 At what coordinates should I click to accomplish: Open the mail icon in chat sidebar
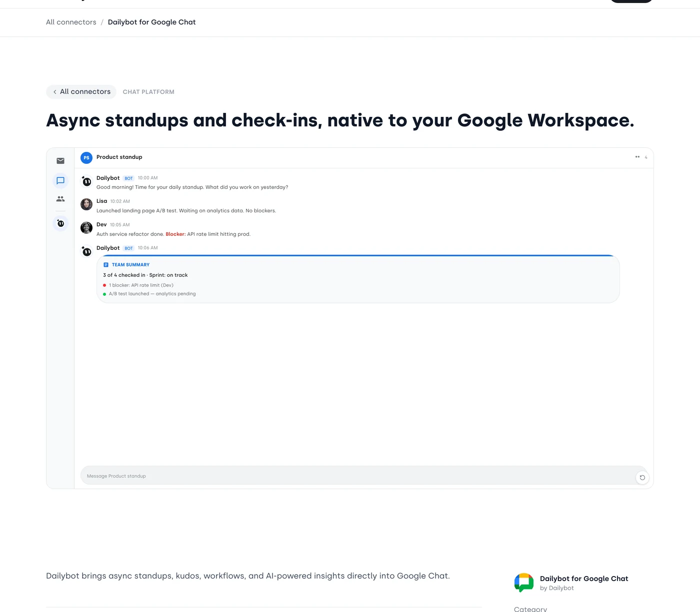pyautogui.click(x=60, y=161)
